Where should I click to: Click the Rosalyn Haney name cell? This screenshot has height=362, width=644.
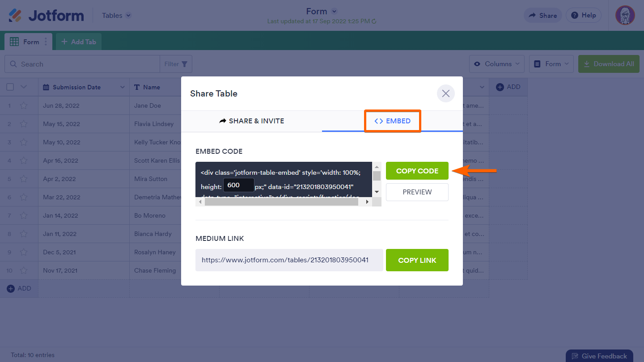[x=156, y=252]
